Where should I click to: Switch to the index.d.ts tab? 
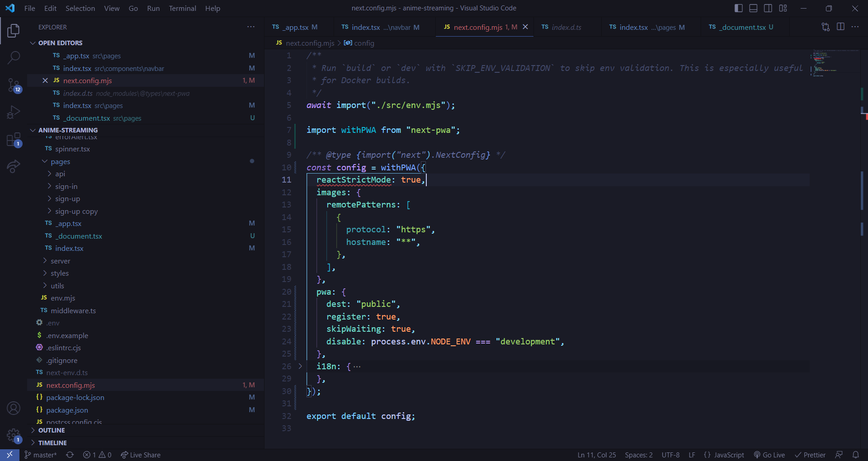[566, 27]
